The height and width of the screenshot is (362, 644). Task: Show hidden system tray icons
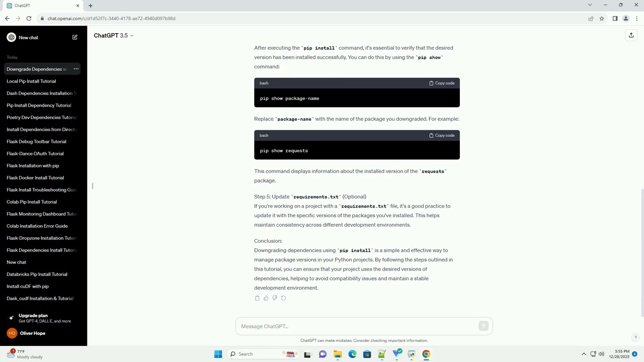584,354
